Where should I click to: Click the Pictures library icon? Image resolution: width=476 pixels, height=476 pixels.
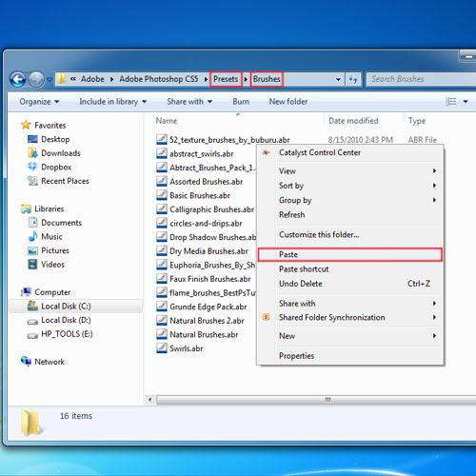pyautogui.click(x=32, y=250)
